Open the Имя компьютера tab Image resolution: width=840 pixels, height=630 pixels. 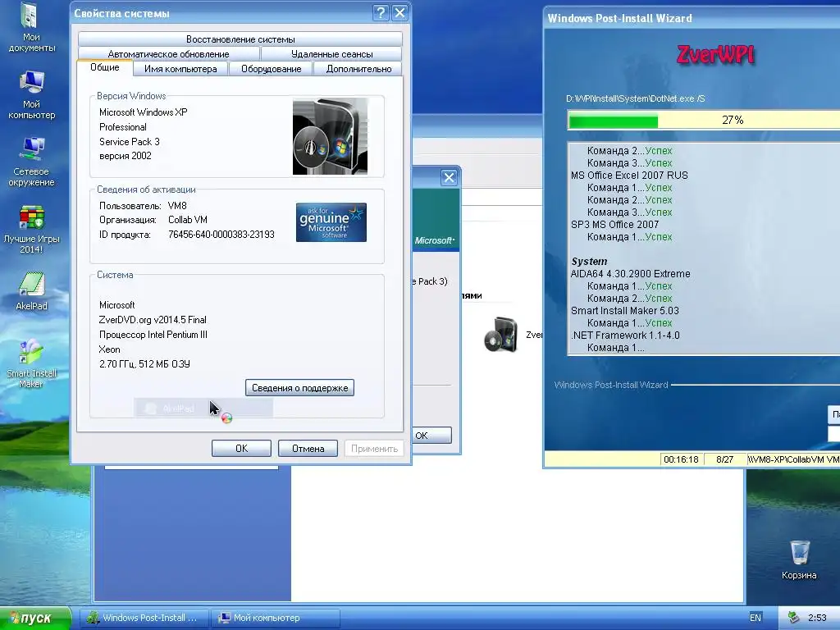tap(180, 69)
